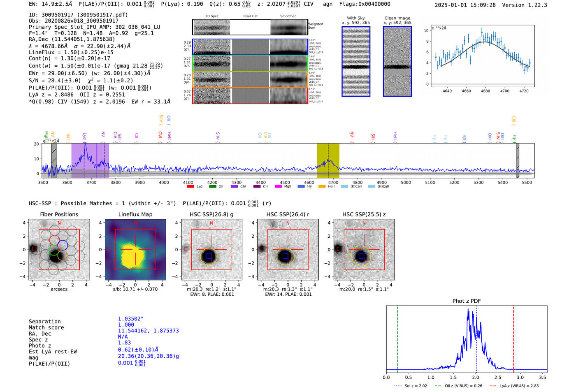Open the Lineflux Map image
576x392 pixels.
[135, 250]
